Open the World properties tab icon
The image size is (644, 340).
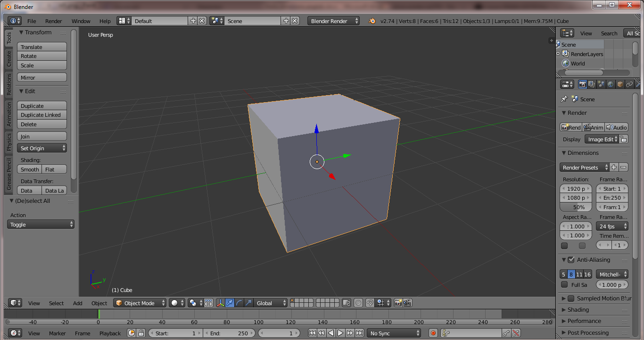pos(611,84)
